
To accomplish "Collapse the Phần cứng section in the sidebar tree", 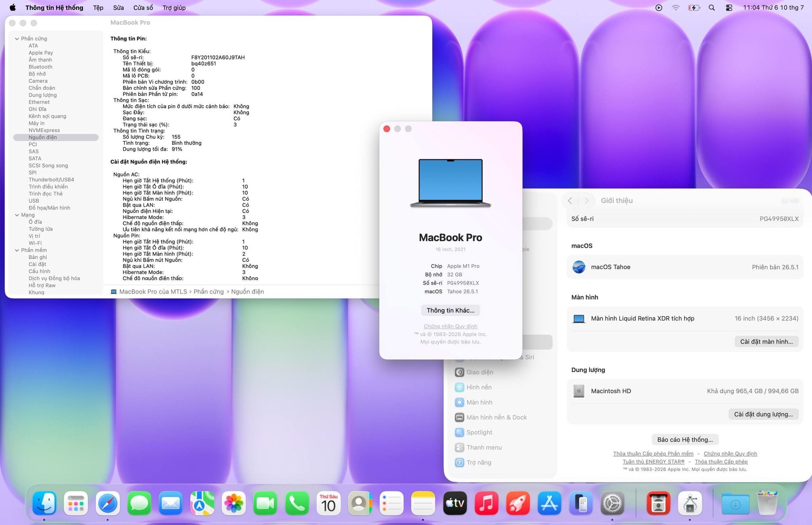I will 17,38.
